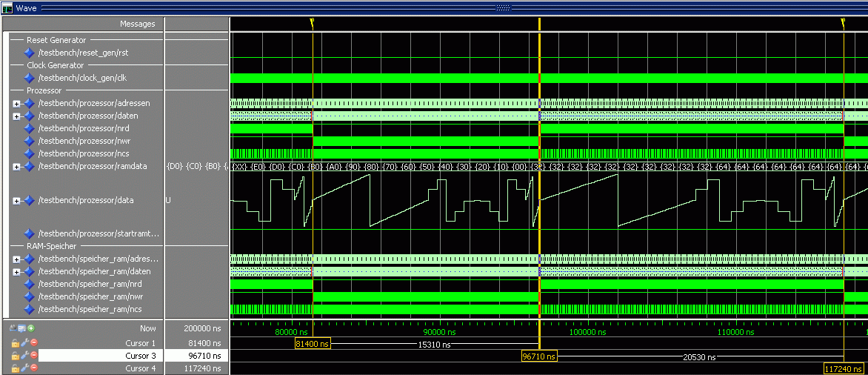Unlock Cursor 1 with its padlock icon
The image size is (868, 375).
pos(15,343)
